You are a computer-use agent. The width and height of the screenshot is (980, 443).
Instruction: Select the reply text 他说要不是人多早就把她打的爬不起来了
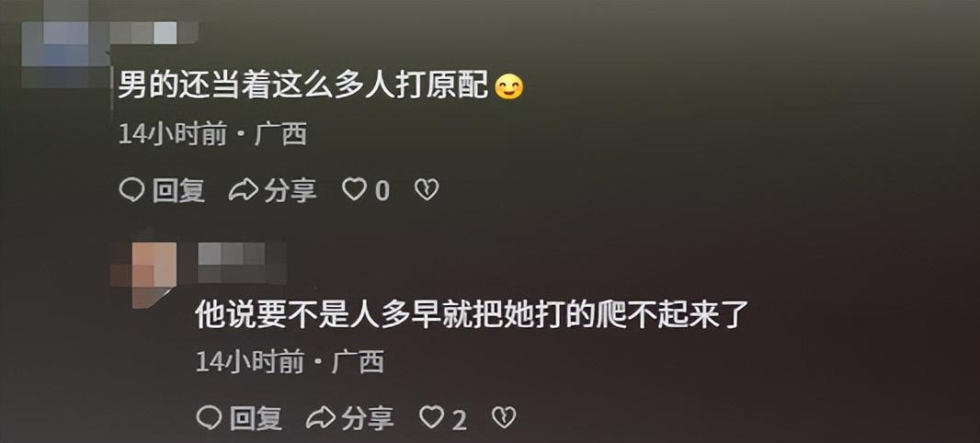[x=473, y=315]
